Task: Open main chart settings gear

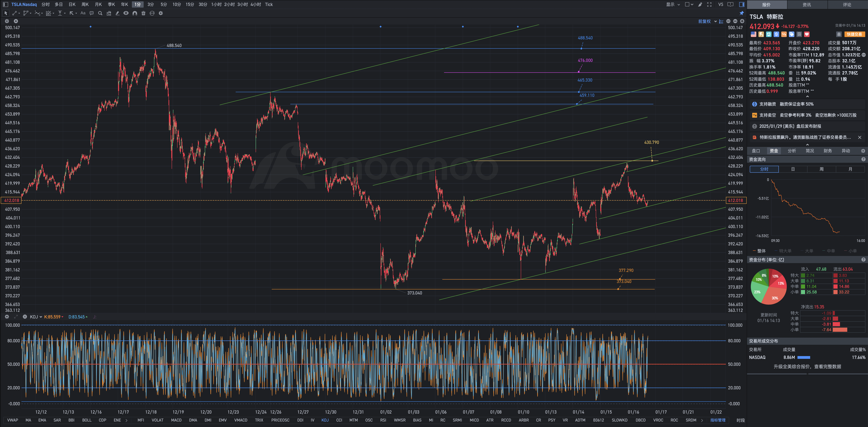Action: [7, 21]
